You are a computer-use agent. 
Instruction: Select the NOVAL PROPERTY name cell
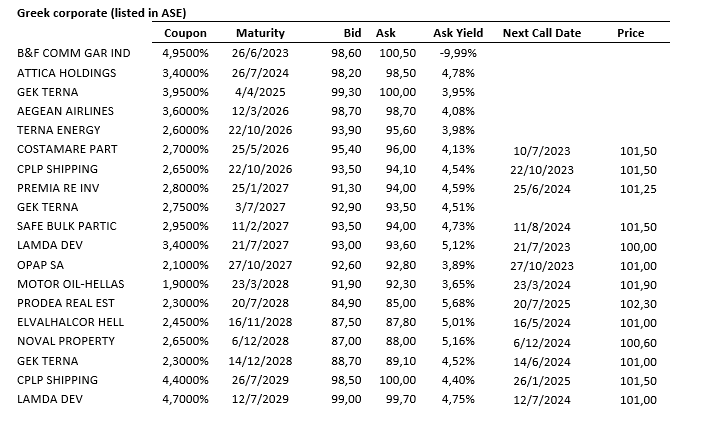[x=65, y=342]
